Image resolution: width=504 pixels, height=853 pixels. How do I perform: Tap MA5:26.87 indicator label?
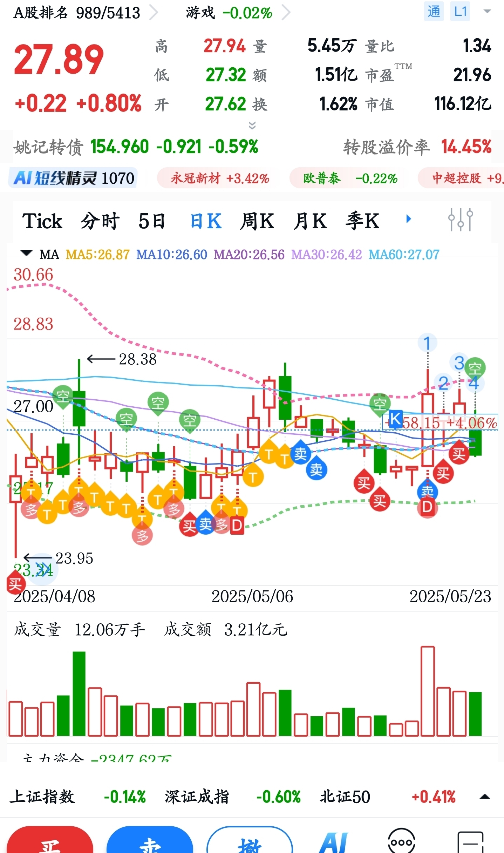tap(97, 255)
